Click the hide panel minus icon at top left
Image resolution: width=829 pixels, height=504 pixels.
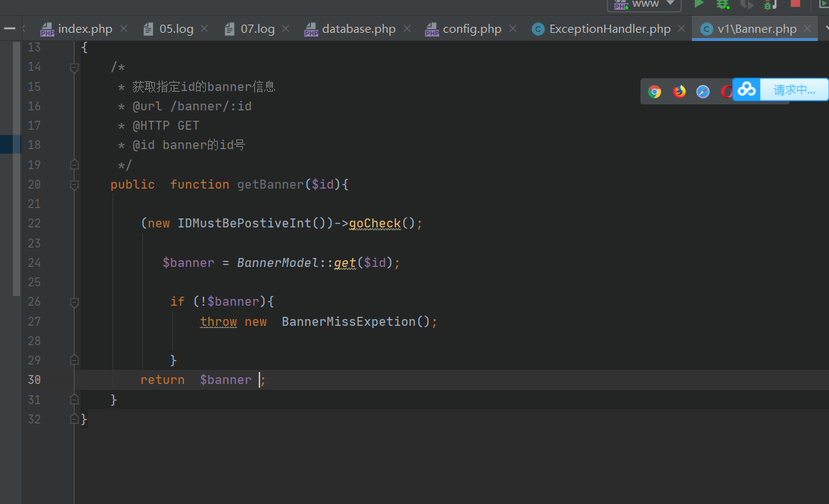[10, 28]
